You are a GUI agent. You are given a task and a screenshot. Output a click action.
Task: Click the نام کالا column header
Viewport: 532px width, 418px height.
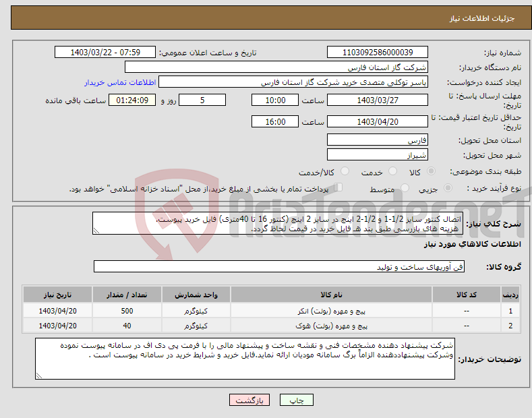click(331, 295)
